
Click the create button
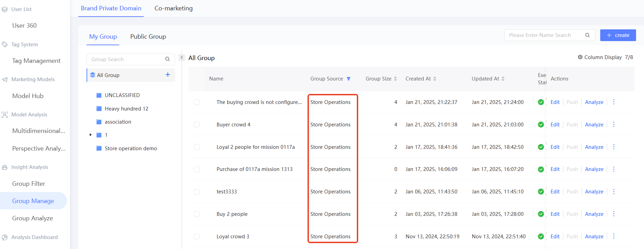[x=618, y=35]
